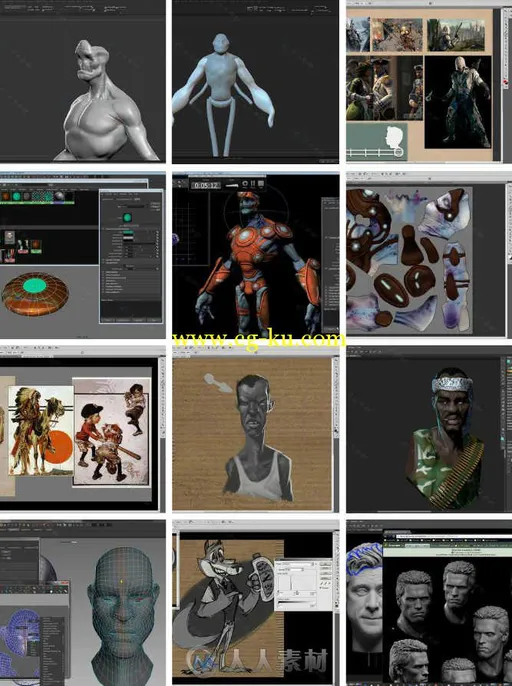512x686 pixels.
Task: Click the round record icon beside the timer
Action: [245, 184]
